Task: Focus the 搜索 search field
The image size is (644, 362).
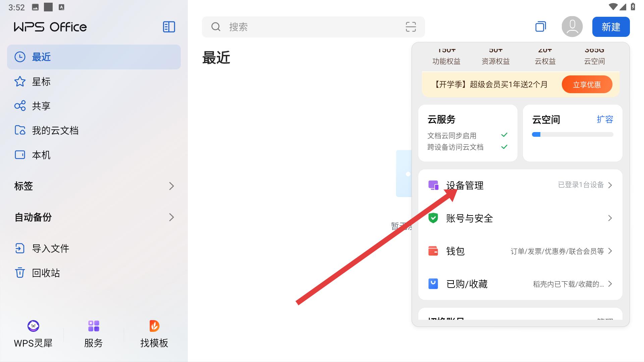Action: point(302,27)
